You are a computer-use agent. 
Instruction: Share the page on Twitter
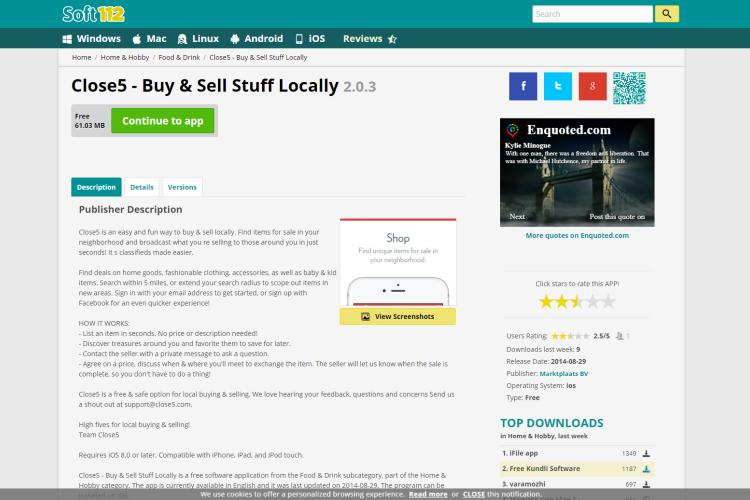point(558,86)
